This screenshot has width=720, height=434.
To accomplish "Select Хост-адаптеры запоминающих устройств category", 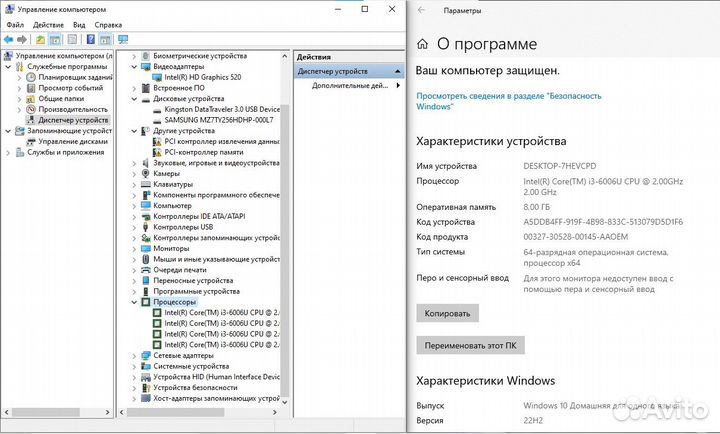I will (x=216, y=398).
